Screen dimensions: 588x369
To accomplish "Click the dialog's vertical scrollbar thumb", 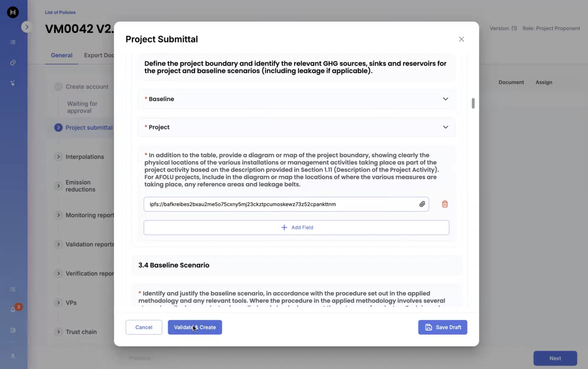I will point(473,103).
